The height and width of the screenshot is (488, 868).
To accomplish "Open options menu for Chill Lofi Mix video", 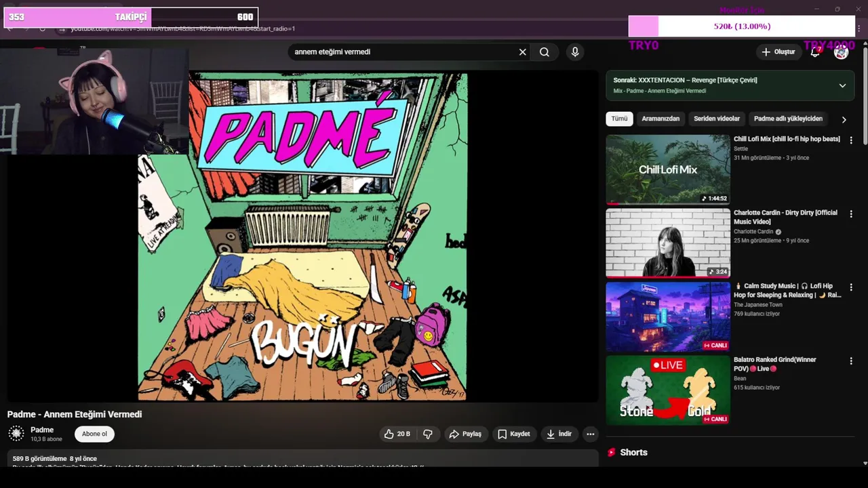I will point(851,140).
